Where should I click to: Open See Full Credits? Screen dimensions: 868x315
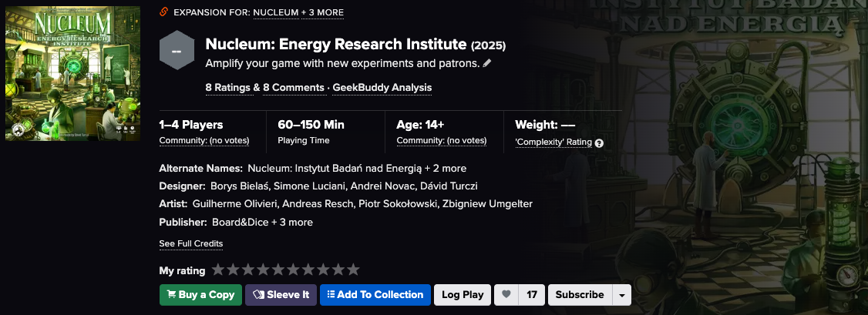(x=191, y=243)
